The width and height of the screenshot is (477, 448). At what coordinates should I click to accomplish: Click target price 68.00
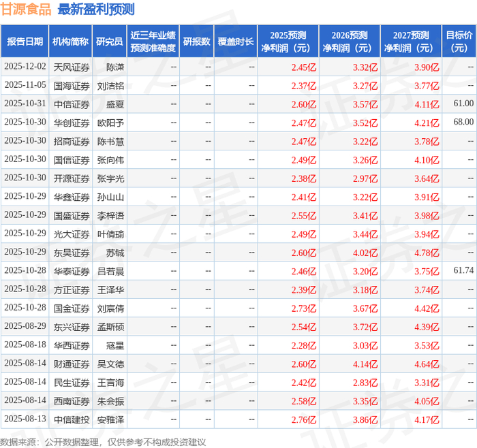coord(463,122)
